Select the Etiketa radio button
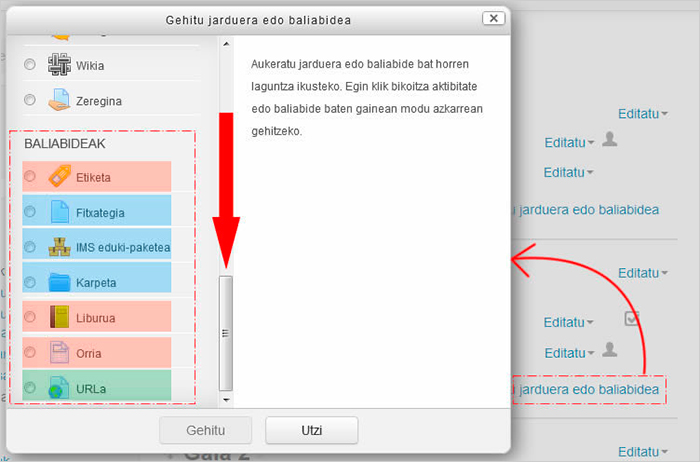 pos(30,177)
